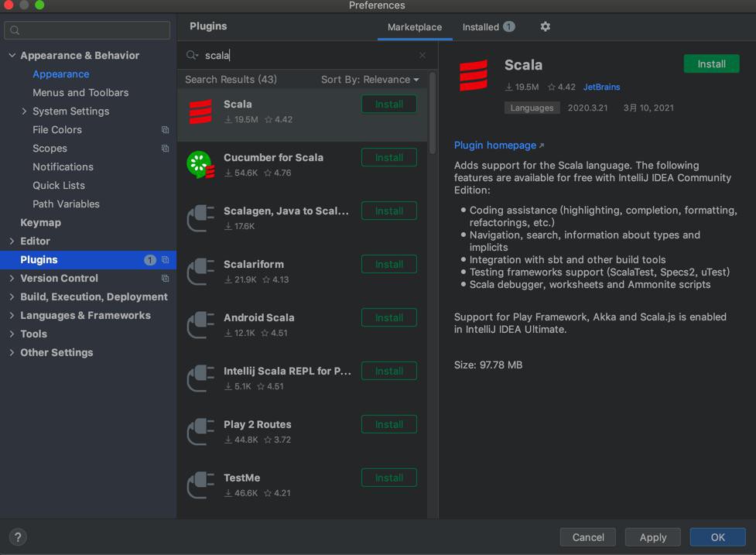Click into the plugin search field
Screen dimensions: 756x555
pyautogui.click(x=309, y=56)
